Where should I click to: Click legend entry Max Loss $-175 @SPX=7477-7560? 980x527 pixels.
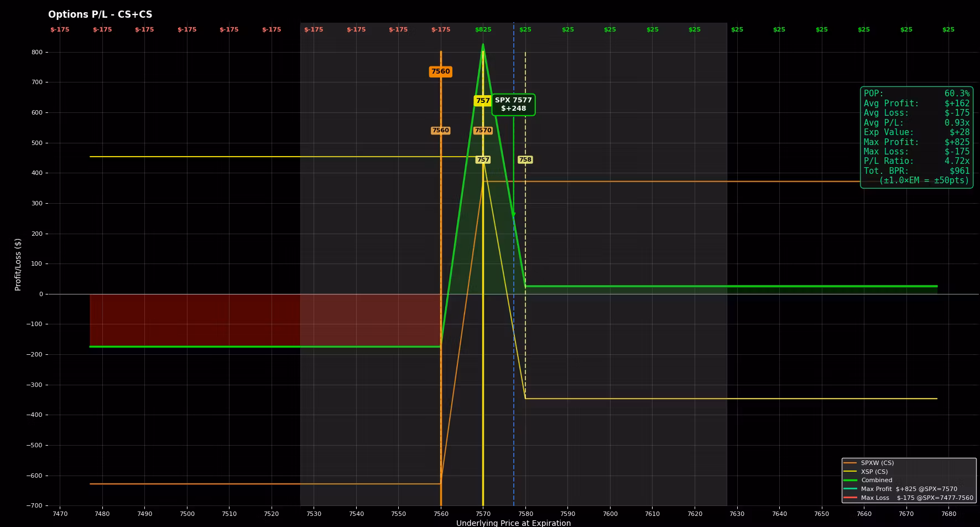(917, 498)
